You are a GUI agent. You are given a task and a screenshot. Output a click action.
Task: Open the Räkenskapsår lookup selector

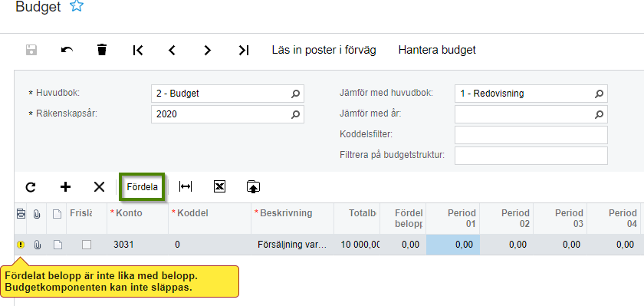(x=295, y=114)
